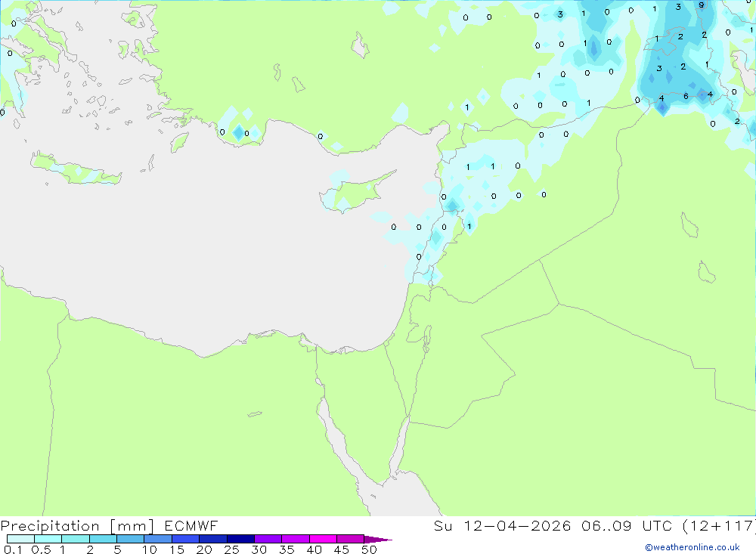Pick the 5–10 mm legend color swatch
The width and height of the screenshot is (756, 554).
(131, 539)
